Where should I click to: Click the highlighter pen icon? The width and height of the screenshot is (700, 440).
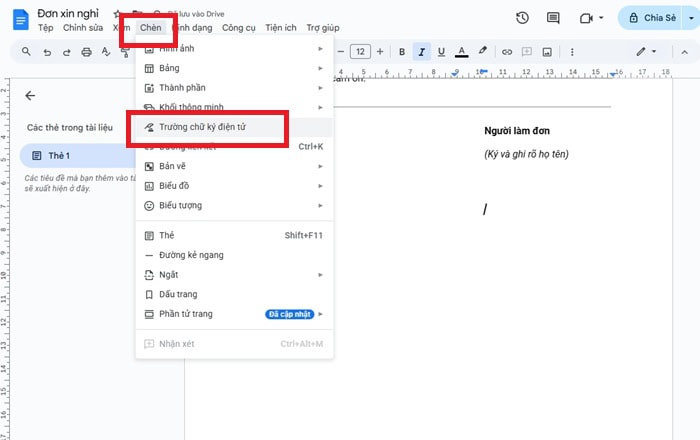point(483,52)
